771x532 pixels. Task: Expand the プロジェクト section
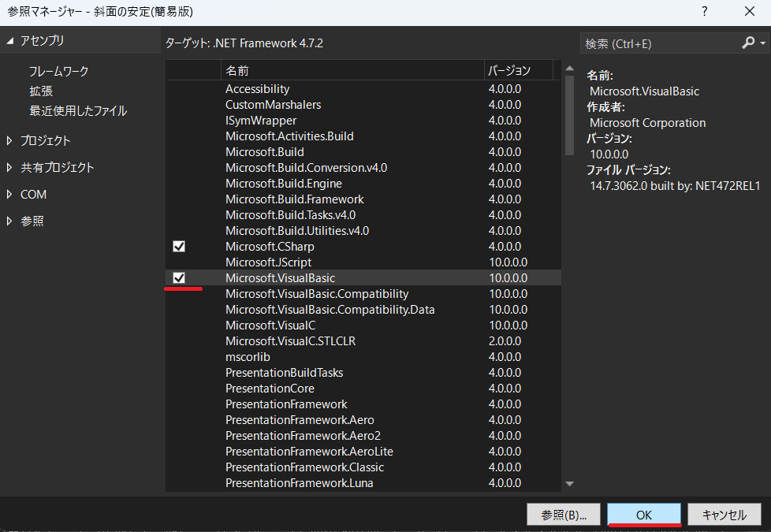point(10,141)
